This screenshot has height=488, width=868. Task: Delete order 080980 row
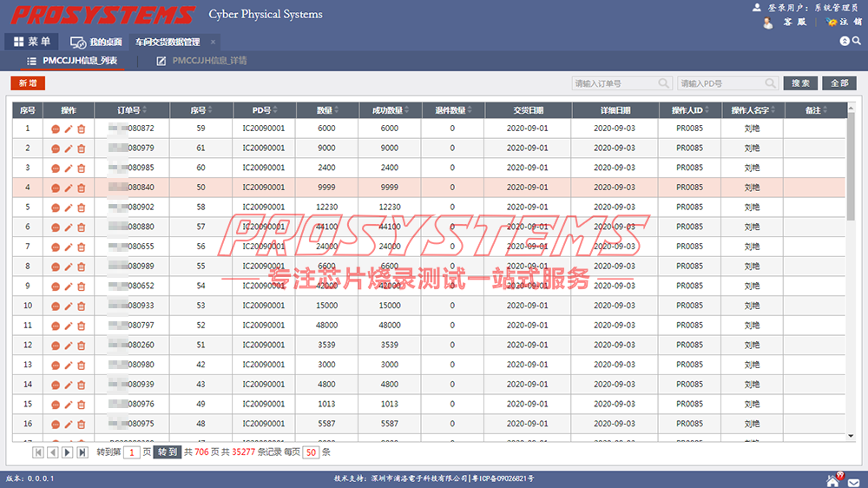[82, 366]
